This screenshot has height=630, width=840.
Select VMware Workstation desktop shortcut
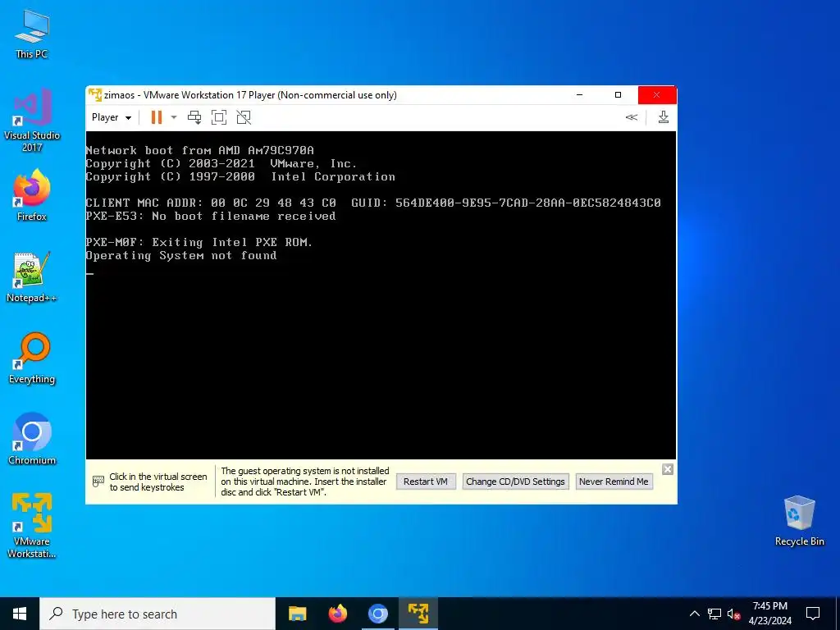[32, 526]
